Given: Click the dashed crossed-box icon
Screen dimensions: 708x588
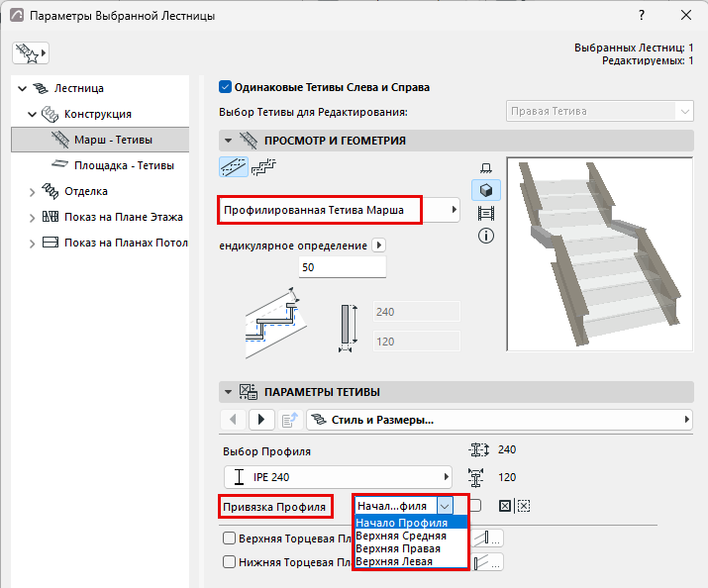Looking at the screenshot, I should (x=524, y=506).
